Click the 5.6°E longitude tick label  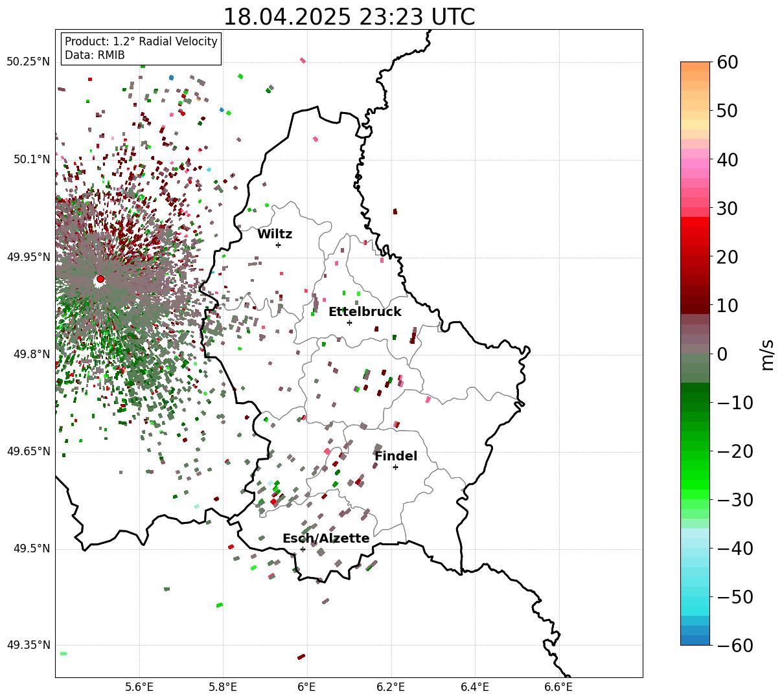(139, 687)
